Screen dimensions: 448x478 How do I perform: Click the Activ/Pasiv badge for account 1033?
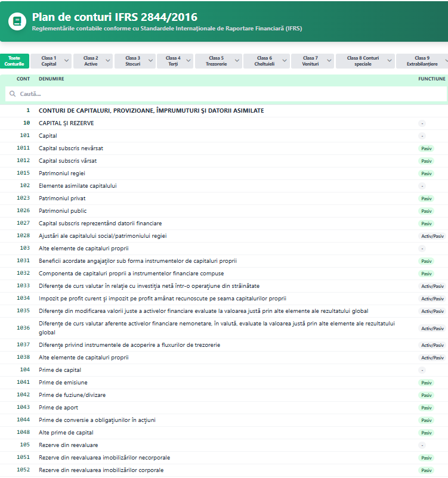(x=432, y=286)
